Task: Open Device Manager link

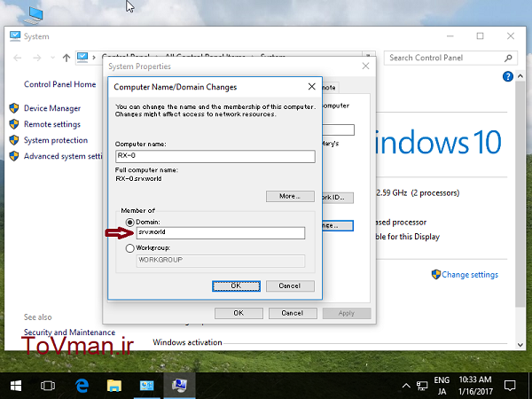Action: coord(52,108)
